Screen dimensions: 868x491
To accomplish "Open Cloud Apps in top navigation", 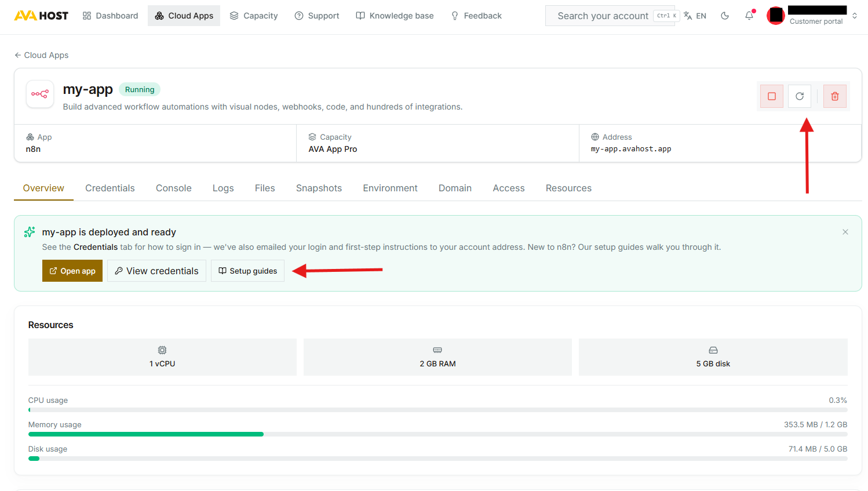I will (184, 16).
